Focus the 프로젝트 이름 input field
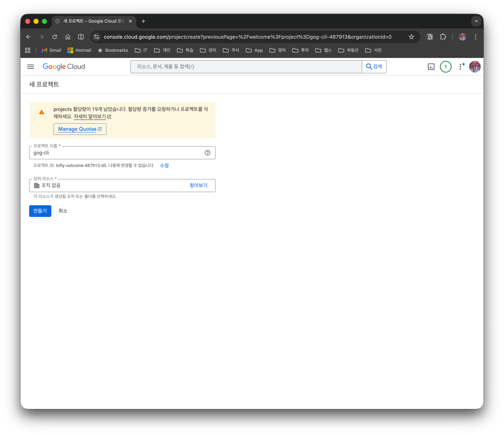This screenshot has width=504, height=436. pos(117,153)
